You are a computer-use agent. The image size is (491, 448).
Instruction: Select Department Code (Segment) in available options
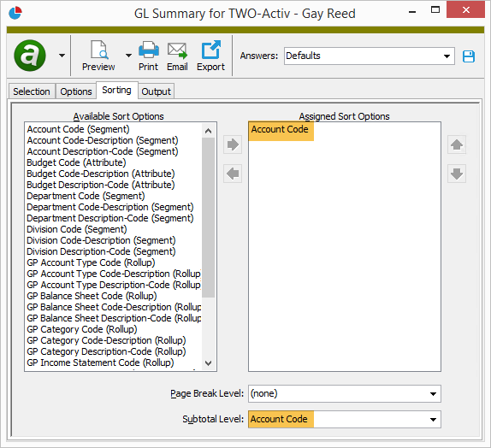click(86, 196)
